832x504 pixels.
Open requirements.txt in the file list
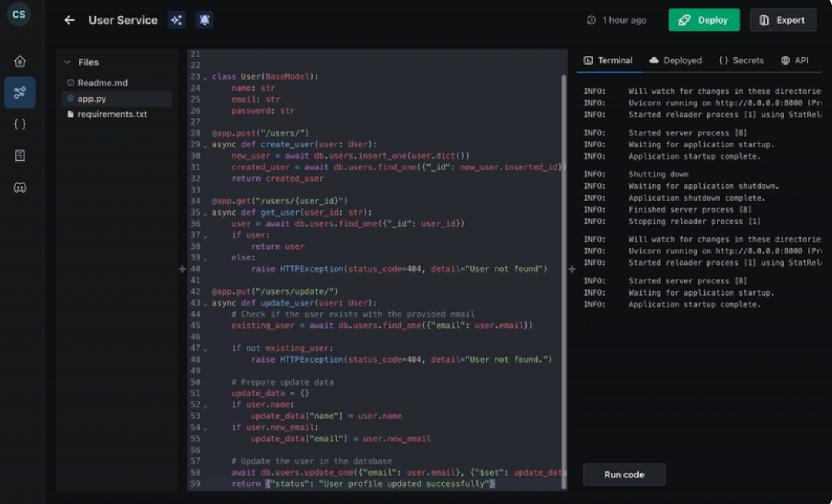click(x=112, y=114)
